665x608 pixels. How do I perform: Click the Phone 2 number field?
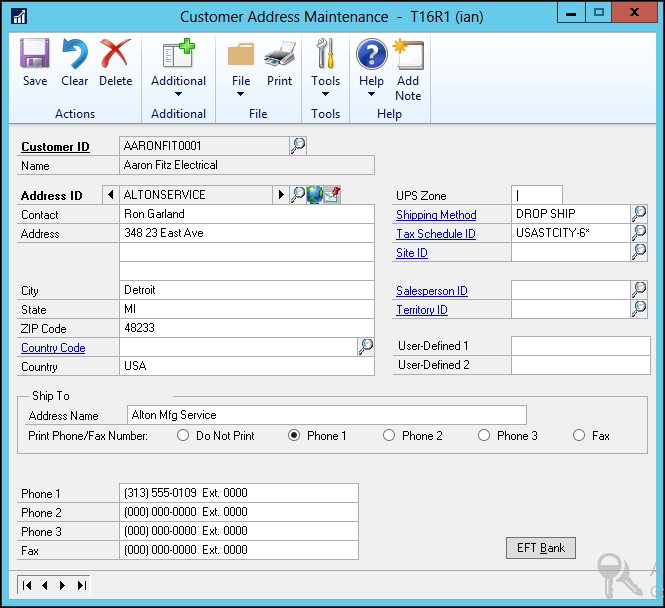click(239, 512)
